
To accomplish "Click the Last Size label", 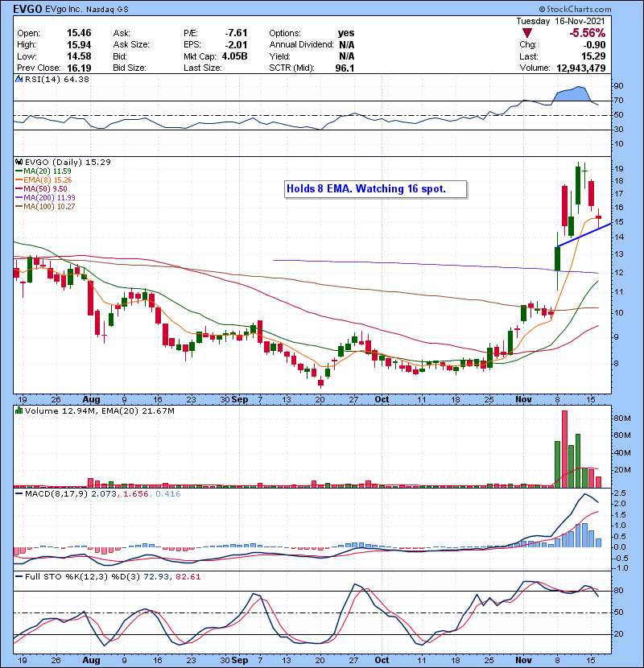I will pos(202,68).
